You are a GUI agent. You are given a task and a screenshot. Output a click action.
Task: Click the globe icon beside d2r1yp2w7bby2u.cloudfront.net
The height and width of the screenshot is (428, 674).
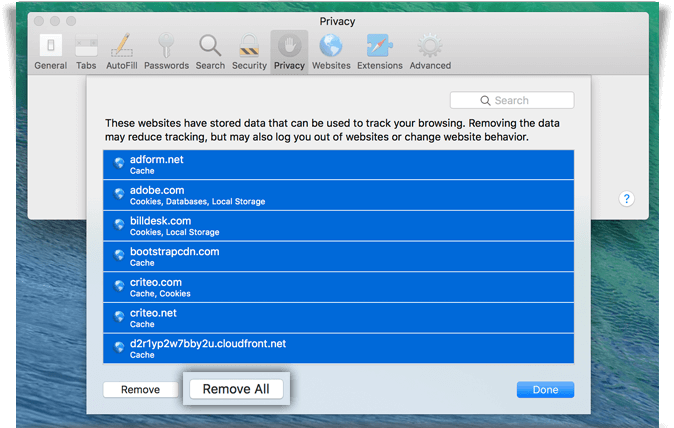coord(119,347)
